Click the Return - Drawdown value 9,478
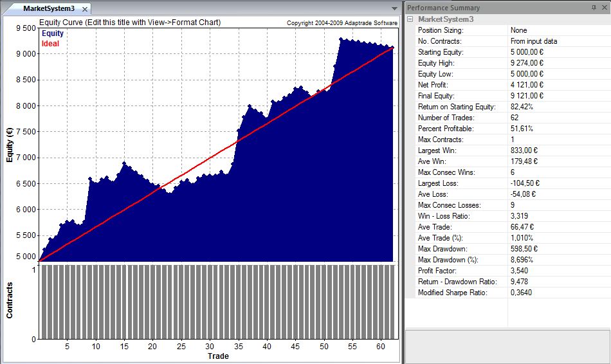This screenshot has width=611, height=364. pos(520,281)
